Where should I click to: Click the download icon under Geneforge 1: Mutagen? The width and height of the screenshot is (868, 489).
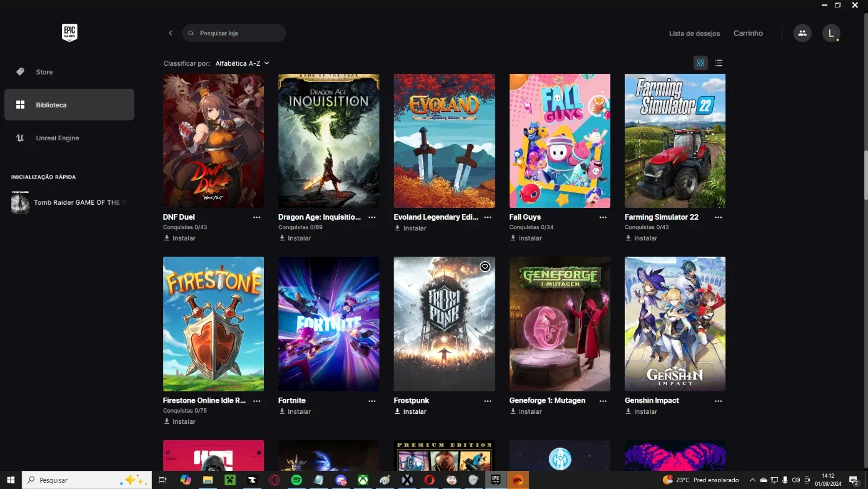click(513, 411)
